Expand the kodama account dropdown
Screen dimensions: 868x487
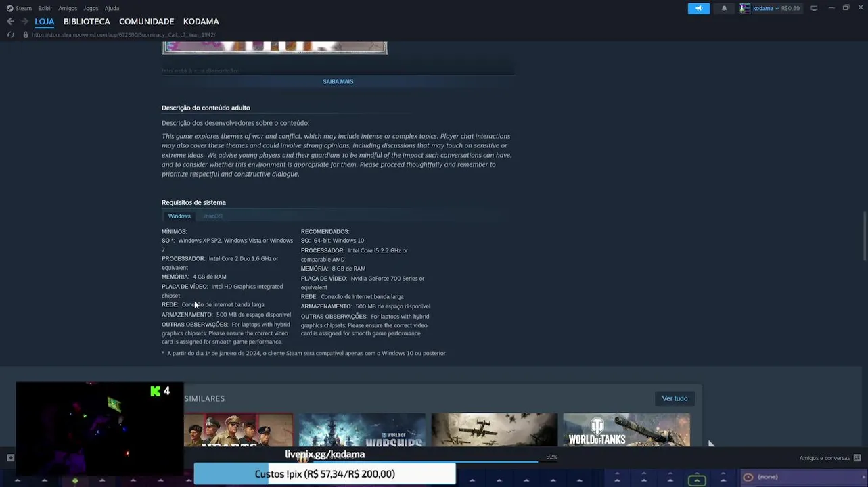pyautogui.click(x=766, y=8)
